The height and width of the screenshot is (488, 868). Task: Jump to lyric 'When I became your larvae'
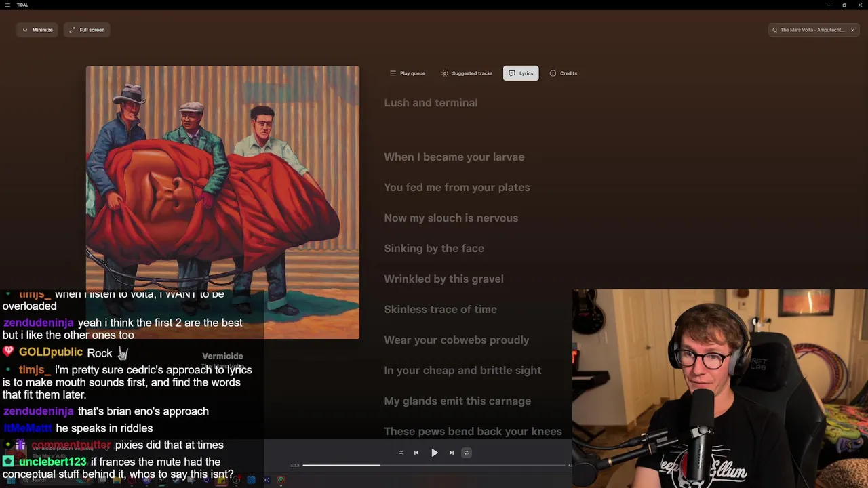[x=454, y=157]
